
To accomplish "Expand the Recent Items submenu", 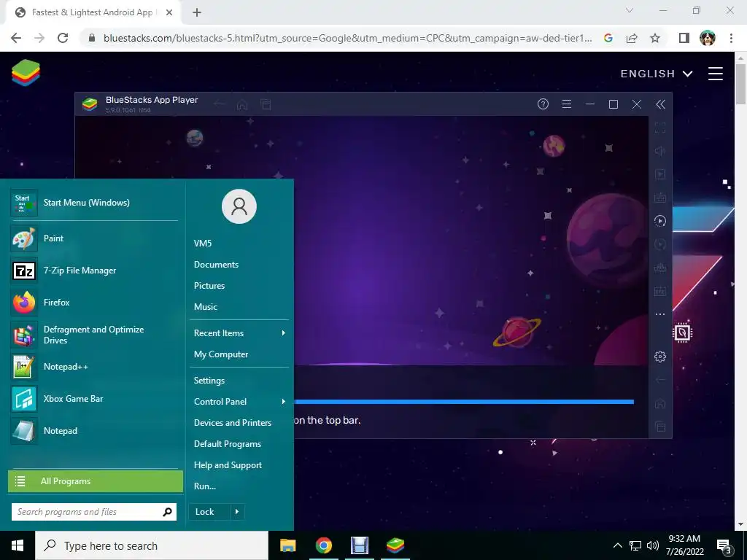I will coord(283,332).
